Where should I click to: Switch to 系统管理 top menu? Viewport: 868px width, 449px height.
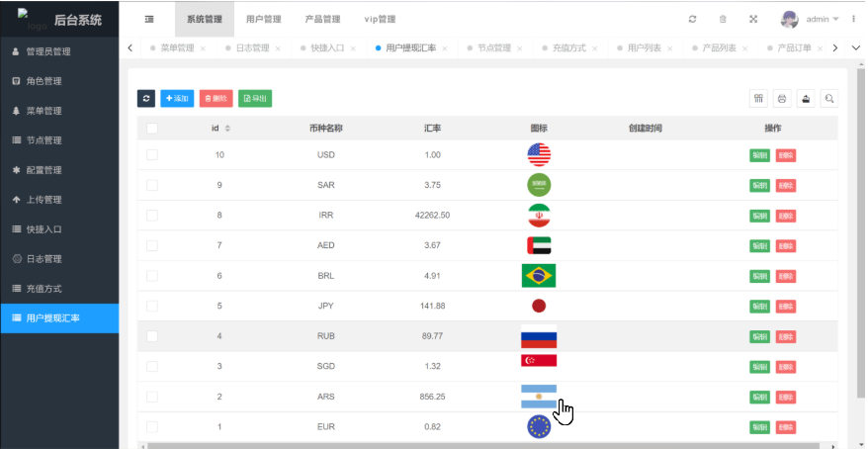[x=205, y=20]
